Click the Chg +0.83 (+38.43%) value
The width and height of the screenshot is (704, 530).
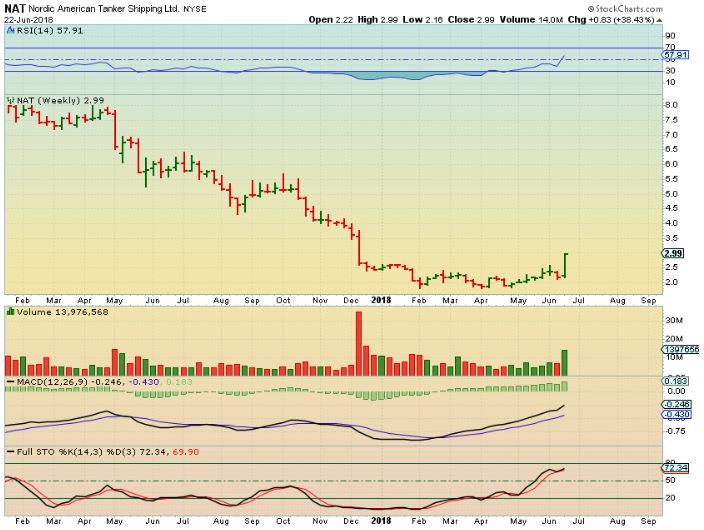[611, 20]
